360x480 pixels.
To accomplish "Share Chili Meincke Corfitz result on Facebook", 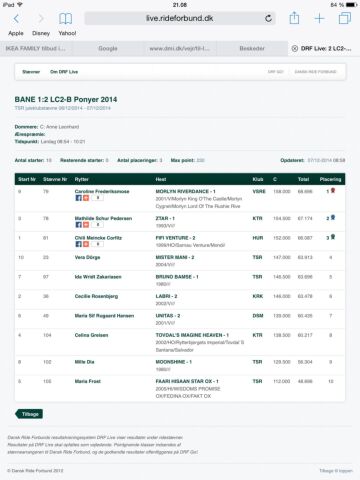I will (78, 244).
